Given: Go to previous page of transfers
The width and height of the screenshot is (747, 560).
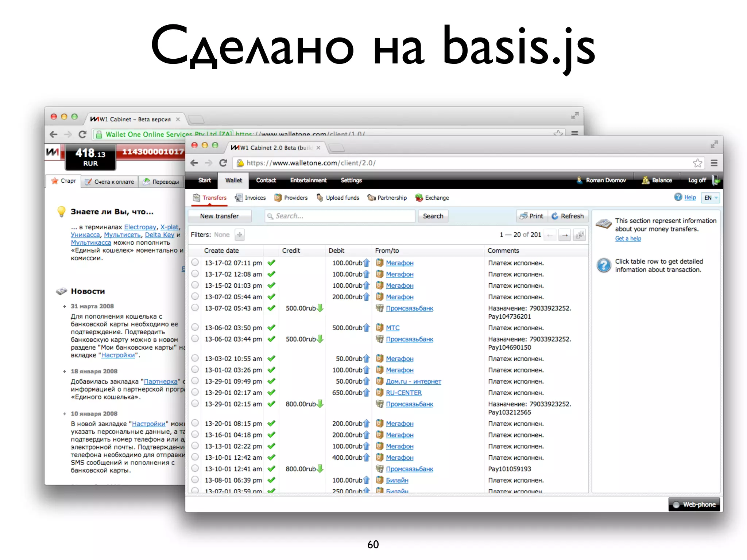Looking at the screenshot, I should [550, 235].
